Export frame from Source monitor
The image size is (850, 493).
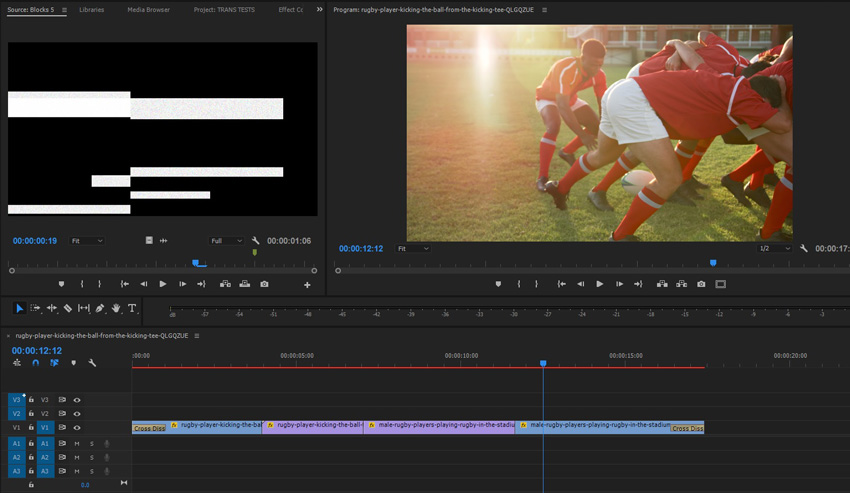[264, 284]
